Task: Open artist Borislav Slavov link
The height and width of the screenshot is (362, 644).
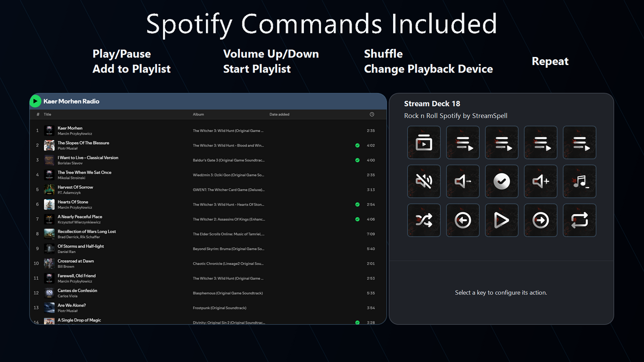Action: click(70, 163)
